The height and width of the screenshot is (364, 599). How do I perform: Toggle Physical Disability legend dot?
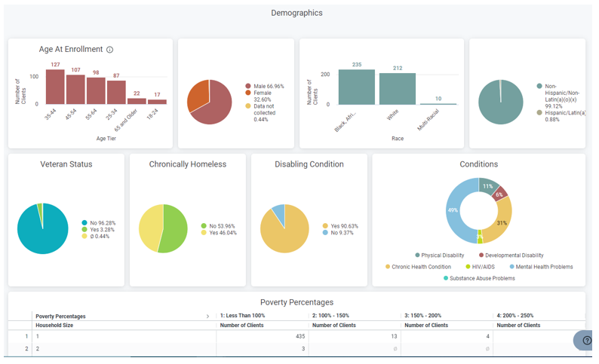417,255
